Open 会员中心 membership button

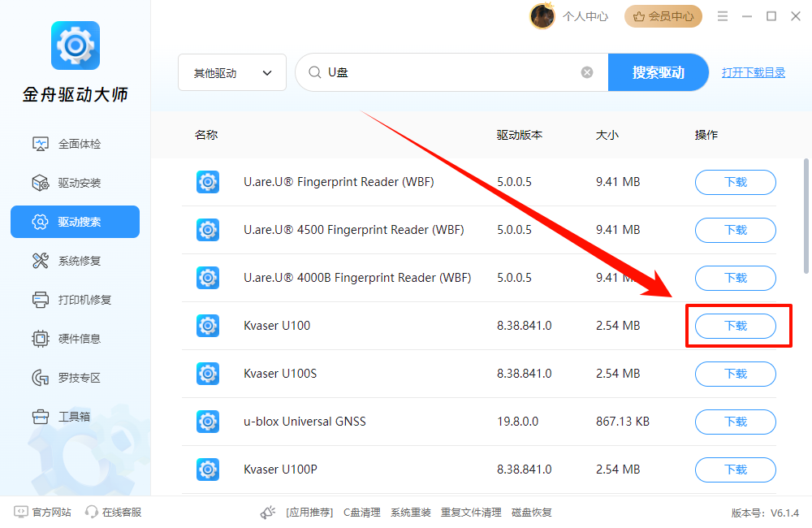point(663,16)
